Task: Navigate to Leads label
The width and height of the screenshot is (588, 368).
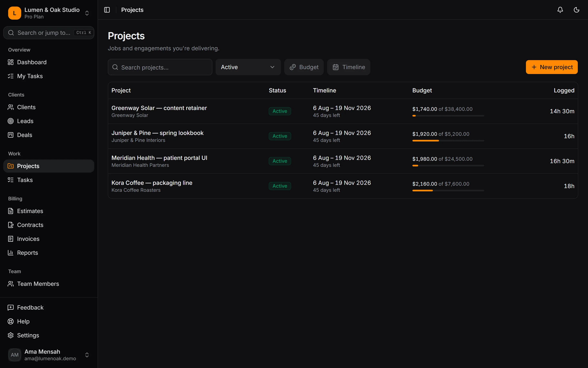Action: click(x=25, y=121)
